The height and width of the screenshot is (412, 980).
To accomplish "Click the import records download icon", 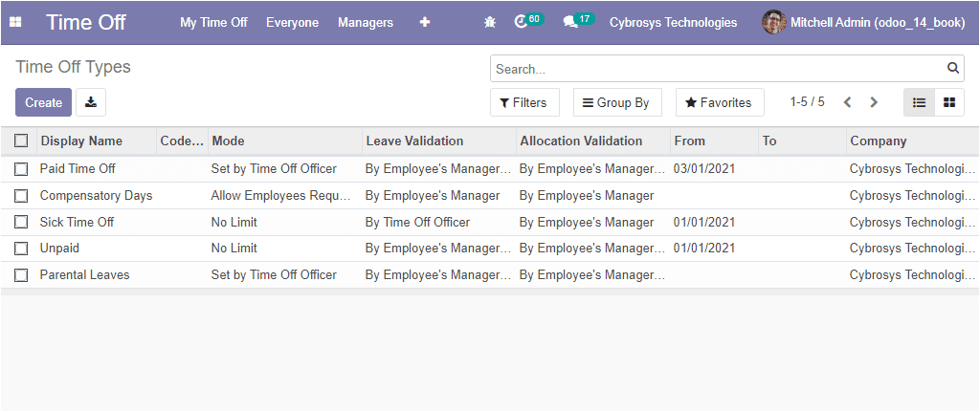I will 91,102.
